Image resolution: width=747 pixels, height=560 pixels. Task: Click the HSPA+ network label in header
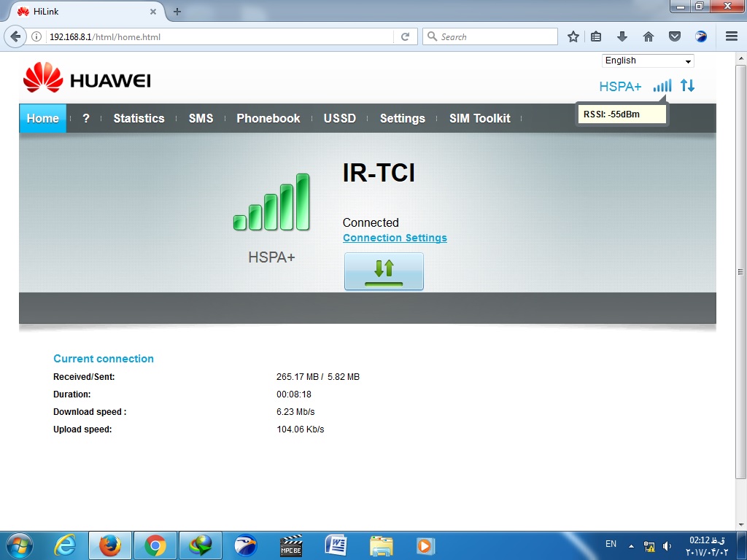click(620, 86)
